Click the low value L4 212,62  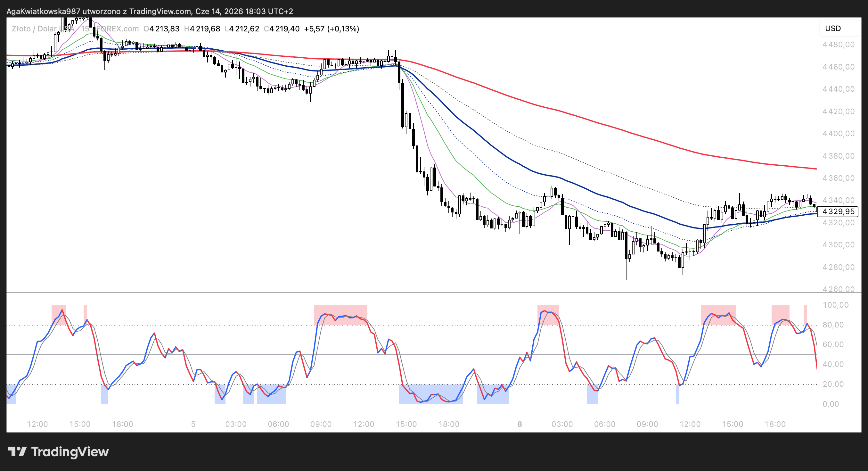[x=242, y=29]
